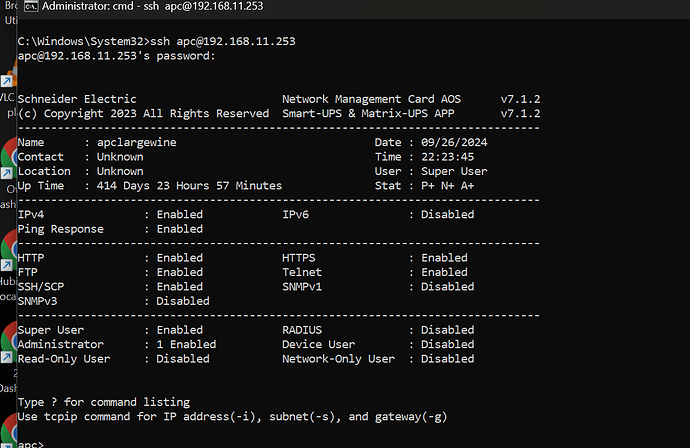The height and width of the screenshot is (448, 690).
Task: Click 'Smart-UPS & Matrix-UPS APP' text
Action: (368, 114)
